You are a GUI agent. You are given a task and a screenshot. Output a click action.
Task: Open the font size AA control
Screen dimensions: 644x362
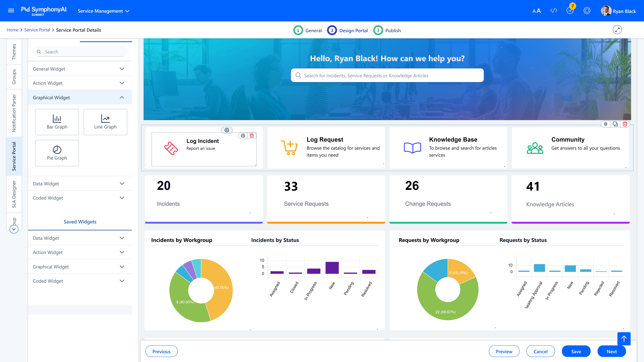tap(536, 11)
